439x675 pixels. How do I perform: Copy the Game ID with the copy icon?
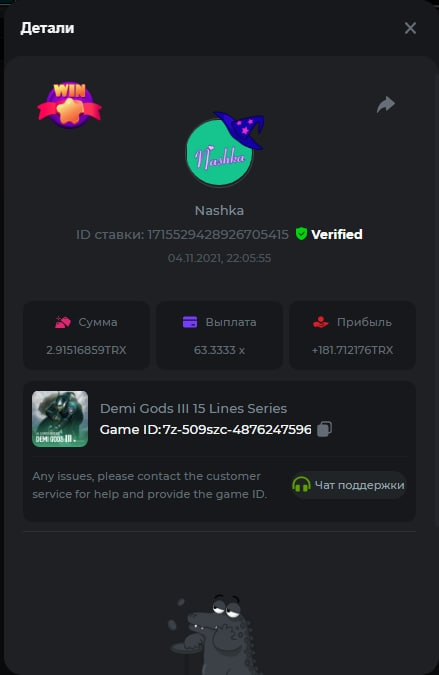pos(325,429)
